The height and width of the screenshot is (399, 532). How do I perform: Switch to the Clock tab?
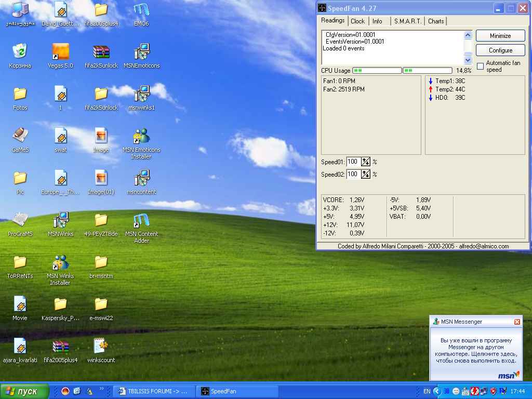(x=357, y=21)
